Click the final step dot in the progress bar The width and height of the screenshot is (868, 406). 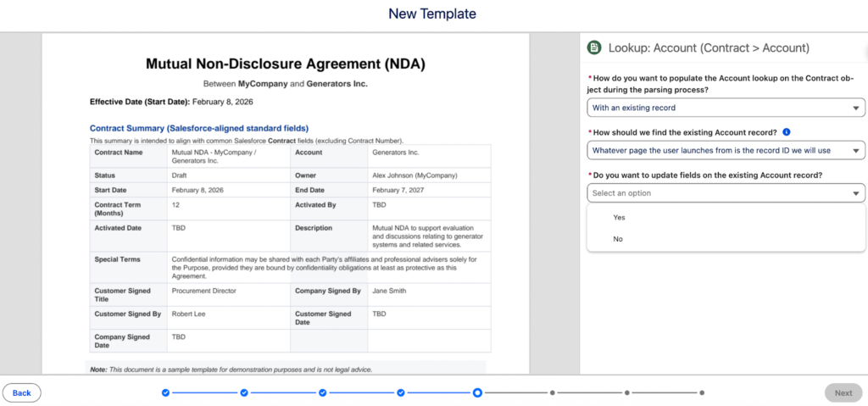pyautogui.click(x=704, y=392)
